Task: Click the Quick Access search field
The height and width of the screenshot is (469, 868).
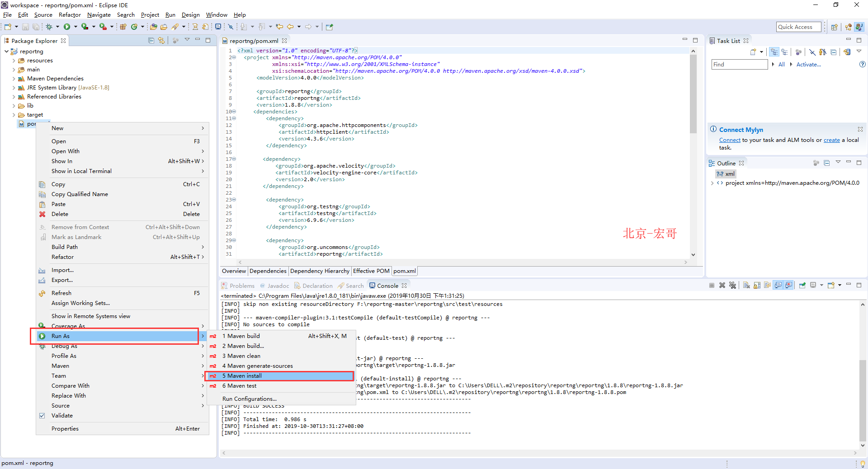Action: point(798,27)
